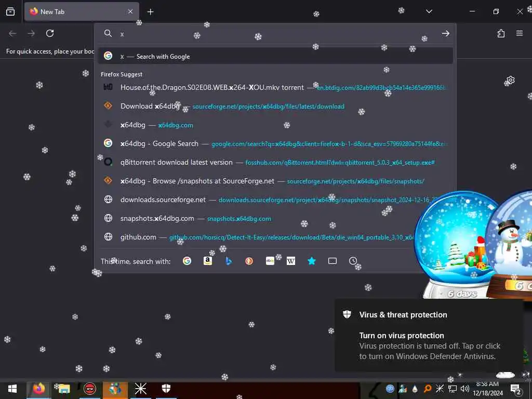Screen dimensions: 532x399
Task: Open x64dbg - Google Search suggestion
Action: [275, 143]
